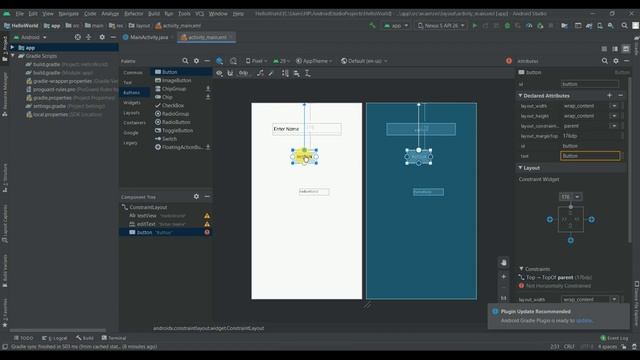This screenshot has width=640, height=360.
Task: Open the File menu
Action: coord(19,13)
